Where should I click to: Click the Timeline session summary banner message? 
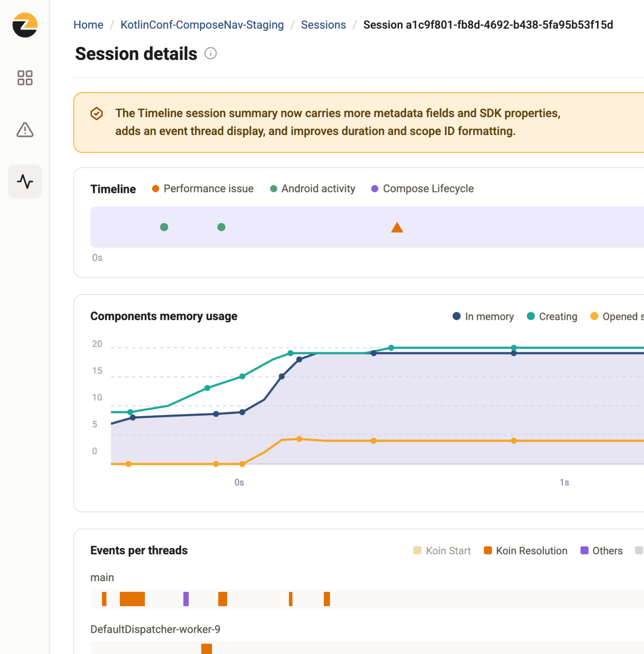pos(338,122)
